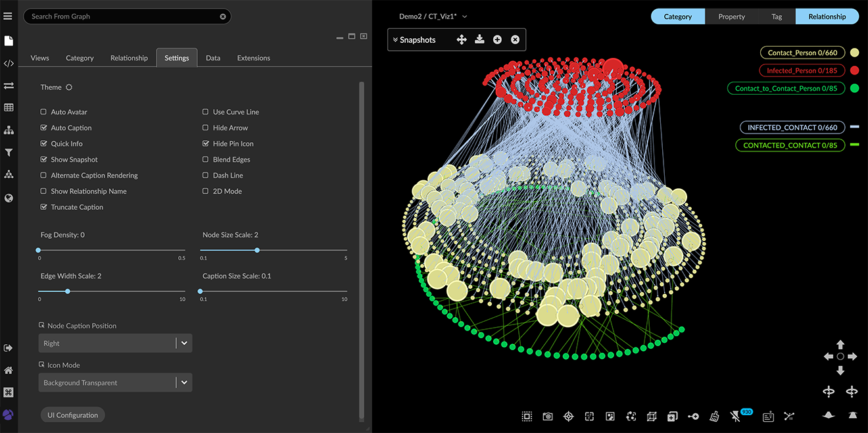The height and width of the screenshot is (433, 868).
Task: Click the camera screenshot icon in bottom toolbar
Action: (x=547, y=417)
